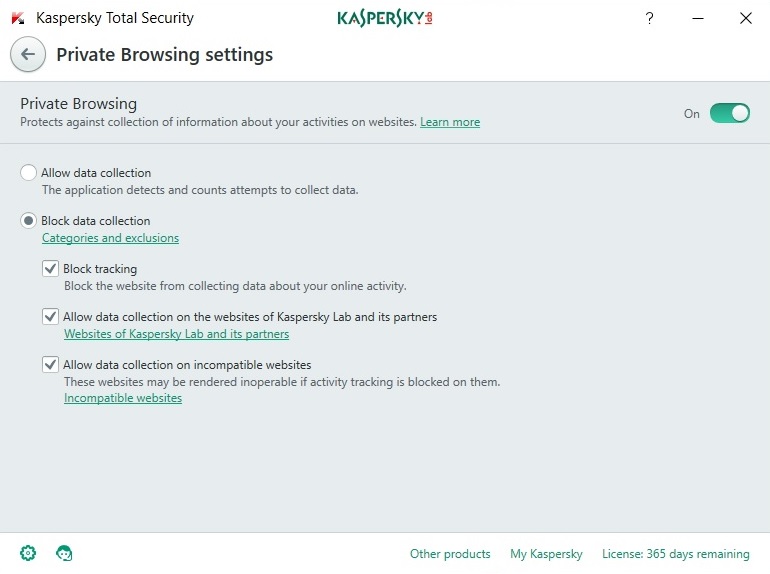Open support via the agent face icon

64,553
